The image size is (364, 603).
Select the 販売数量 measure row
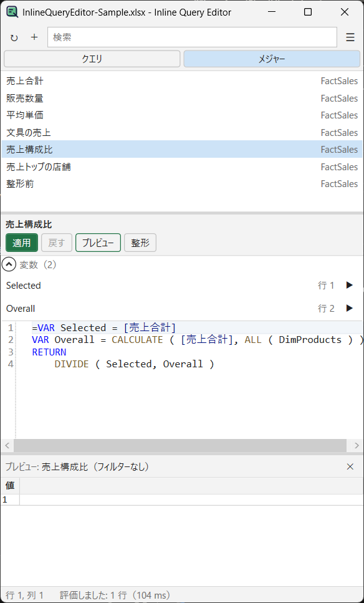[182, 99]
